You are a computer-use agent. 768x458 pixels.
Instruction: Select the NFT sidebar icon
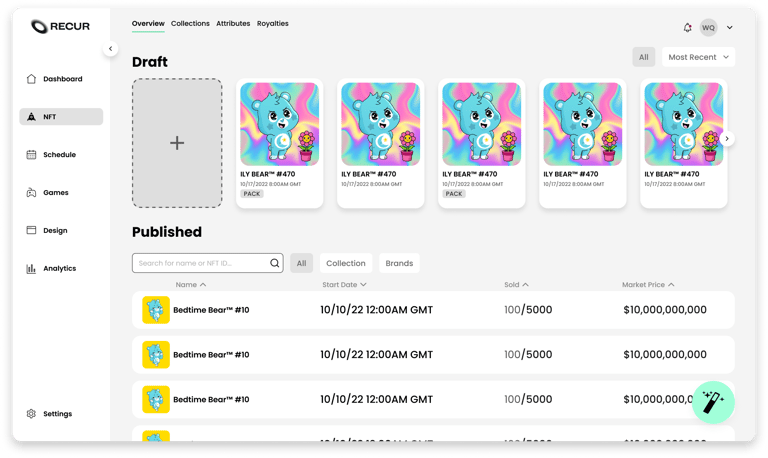tap(31, 117)
